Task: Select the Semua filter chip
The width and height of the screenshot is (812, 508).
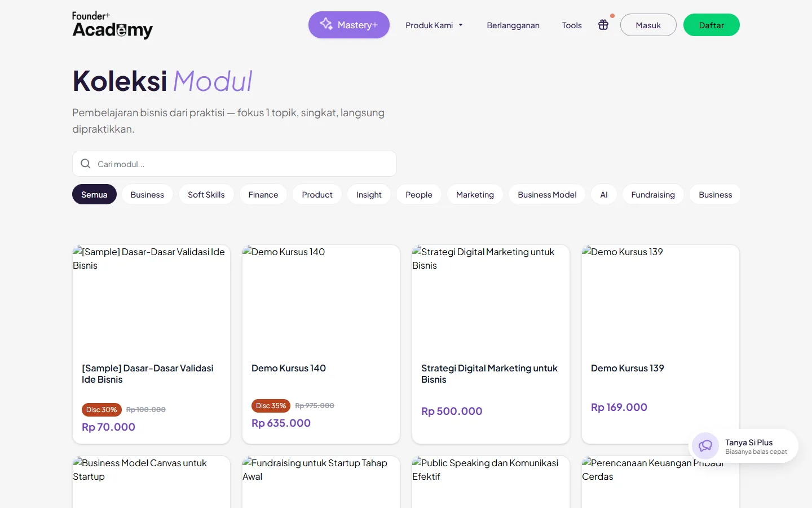Action: 94,195
